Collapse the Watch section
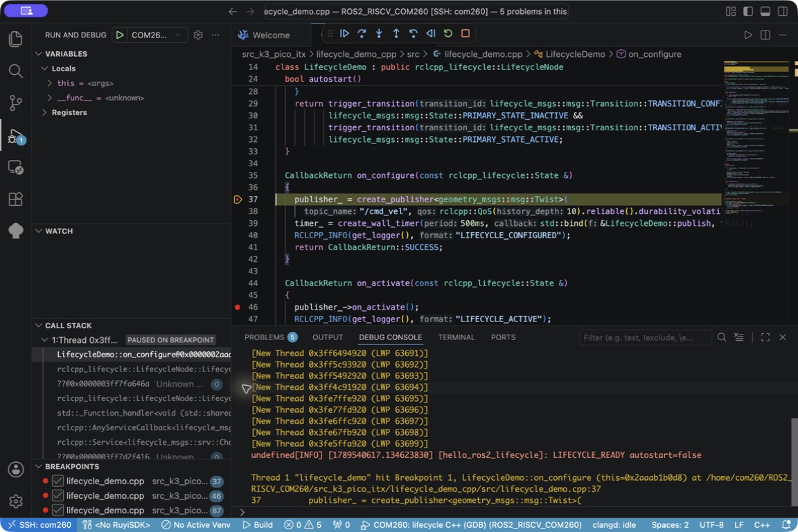 coord(39,231)
